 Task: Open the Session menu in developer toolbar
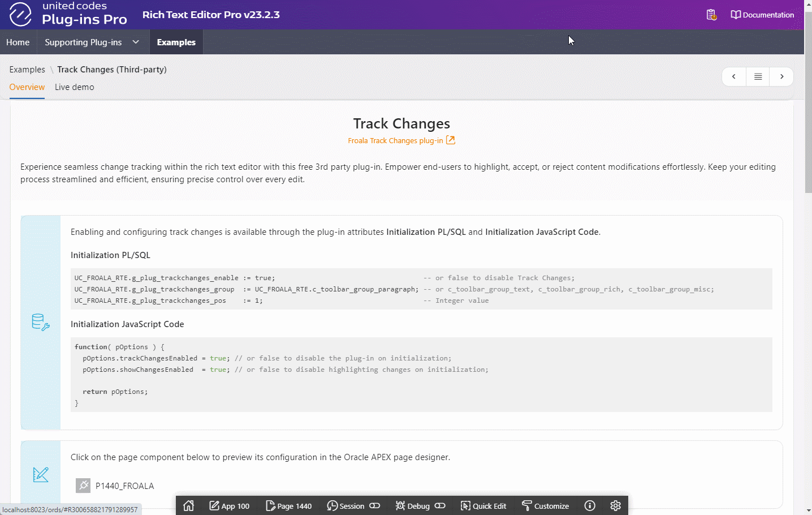[x=345, y=506]
